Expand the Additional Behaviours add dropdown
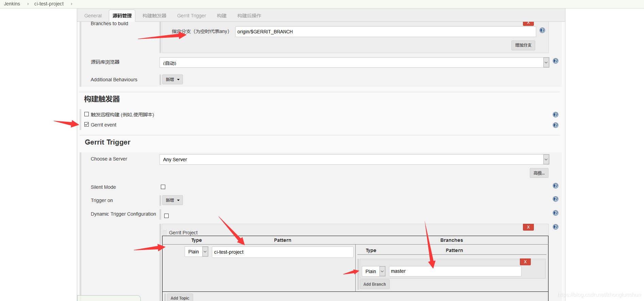 [x=172, y=80]
